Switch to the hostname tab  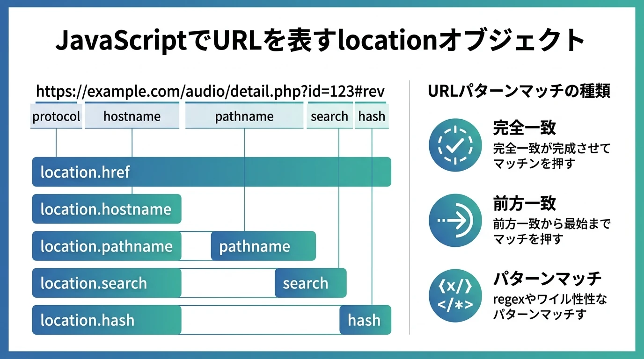pos(132,116)
